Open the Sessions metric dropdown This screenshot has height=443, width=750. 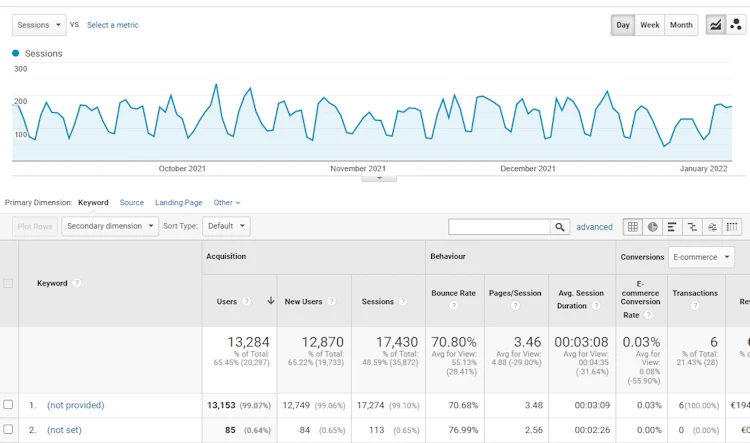pos(39,25)
